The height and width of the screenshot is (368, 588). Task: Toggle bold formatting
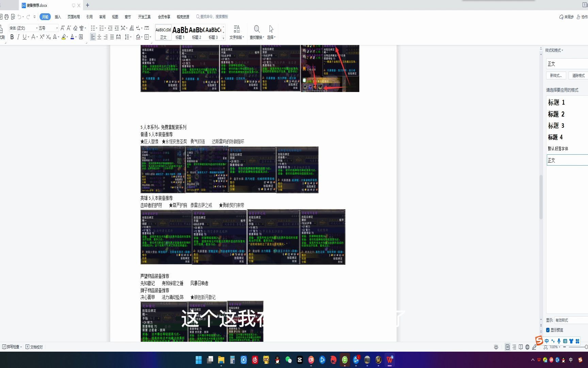point(12,37)
